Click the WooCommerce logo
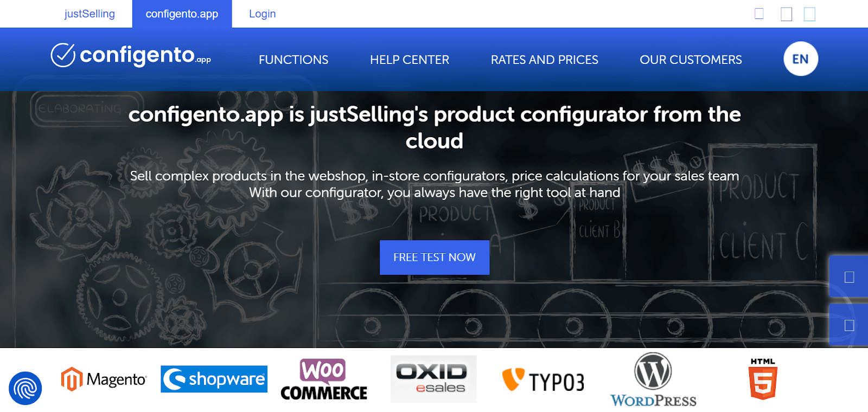Image resolution: width=868 pixels, height=412 pixels. [324, 379]
